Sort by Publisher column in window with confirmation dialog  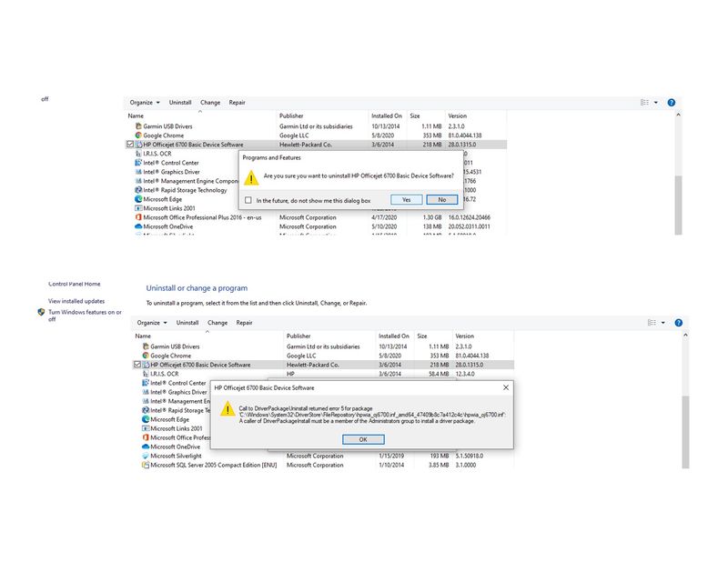[322, 115]
